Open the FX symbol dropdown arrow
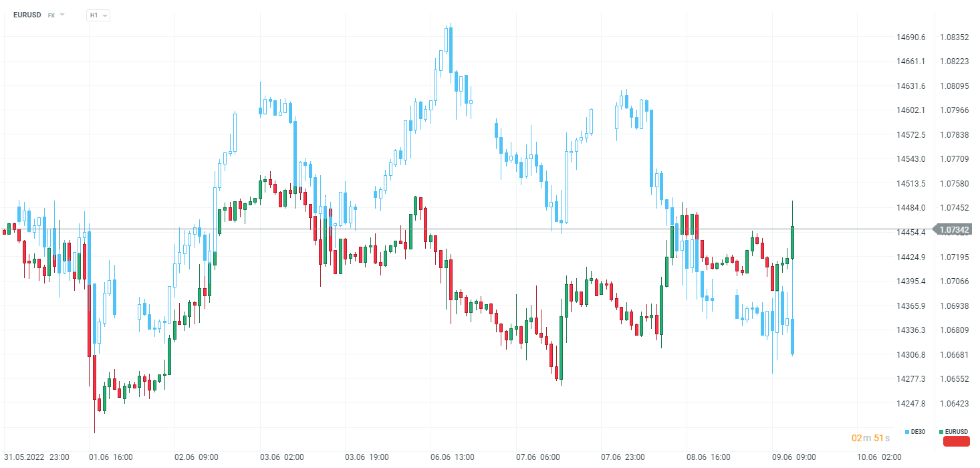The height and width of the screenshot is (468, 980). (x=62, y=15)
